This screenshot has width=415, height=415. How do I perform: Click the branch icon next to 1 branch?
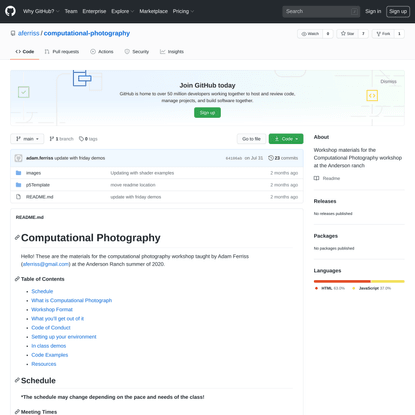[x=52, y=139]
